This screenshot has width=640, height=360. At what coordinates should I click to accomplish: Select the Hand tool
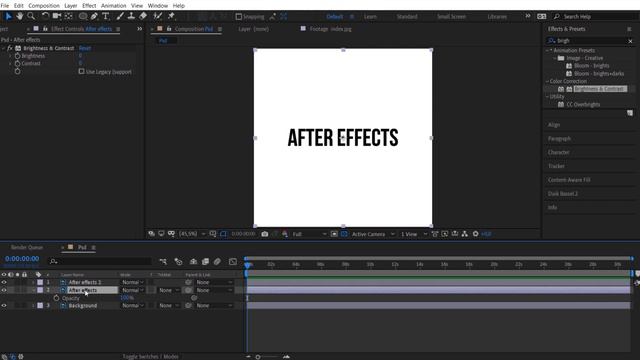coord(19,16)
